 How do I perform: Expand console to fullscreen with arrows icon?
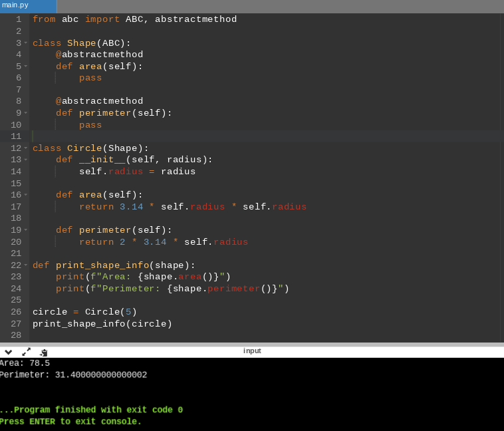click(26, 352)
